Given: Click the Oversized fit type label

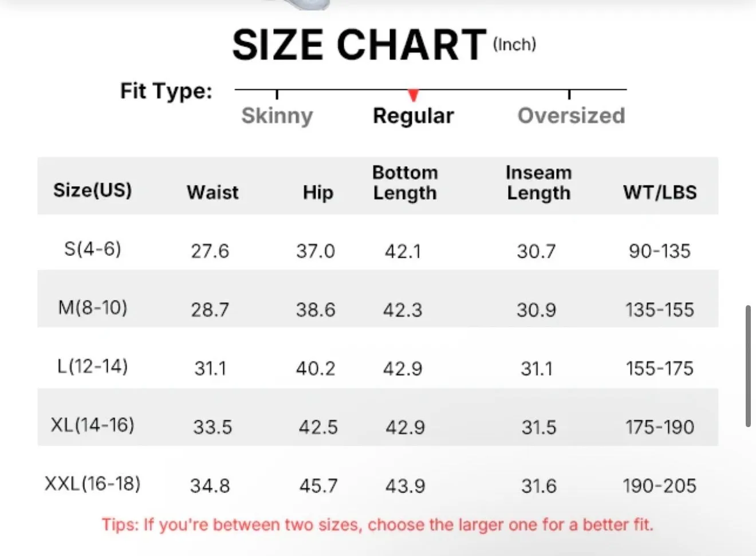Looking at the screenshot, I should [571, 116].
